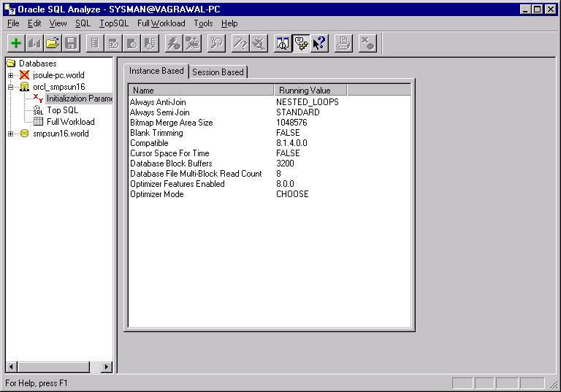Select the Databases root node label
The width and height of the screenshot is (561, 392).
pyautogui.click(x=37, y=64)
